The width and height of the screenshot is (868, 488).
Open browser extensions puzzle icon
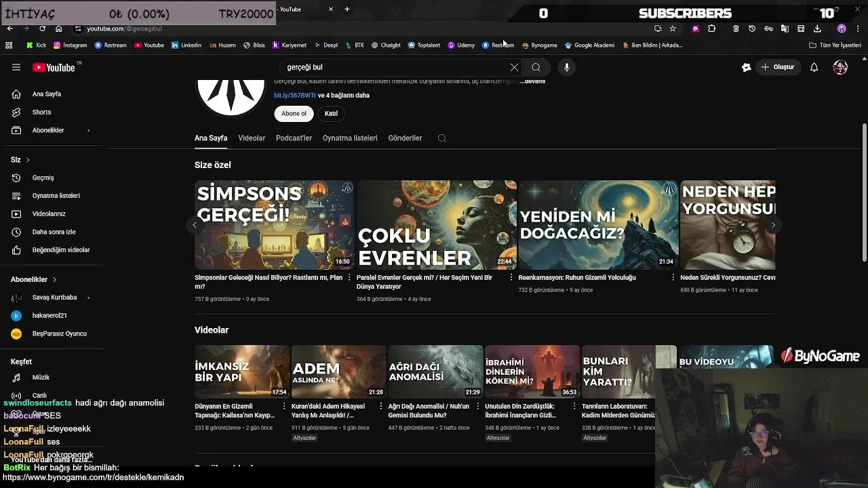(711, 28)
